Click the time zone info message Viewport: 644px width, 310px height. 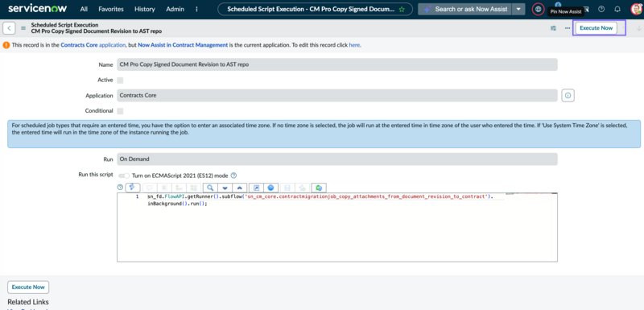[x=324, y=134]
